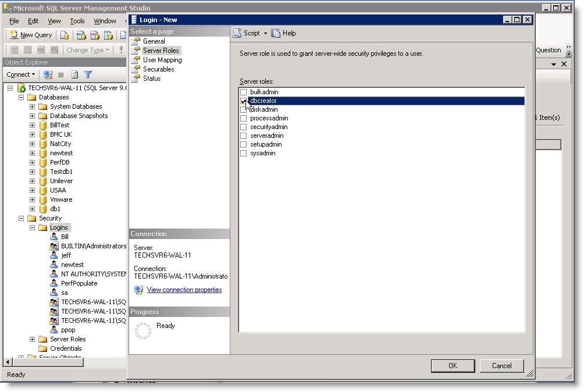This screenshot has height=392, width=584.
Task: Click the Databases folder icon
Action: point(31,97)
